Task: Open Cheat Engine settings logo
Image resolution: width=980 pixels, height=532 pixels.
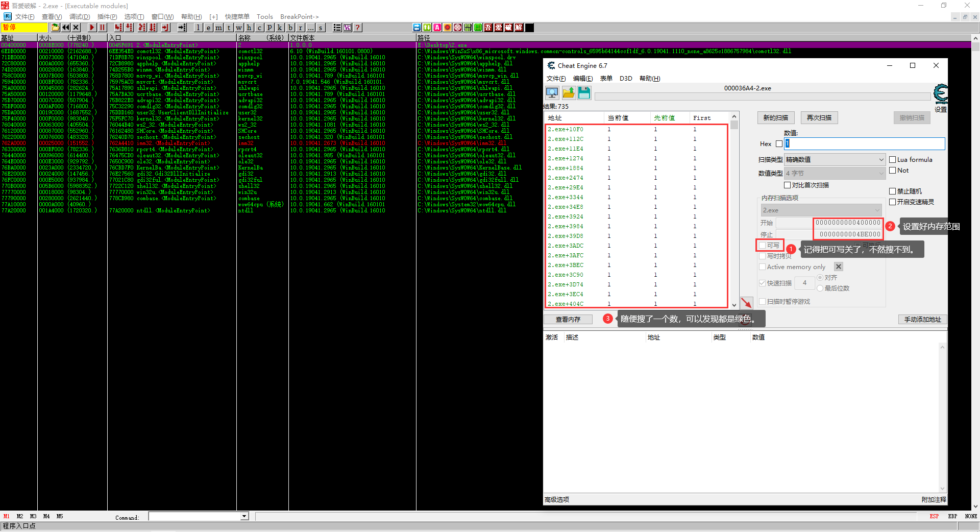Action: click(940, 95)
